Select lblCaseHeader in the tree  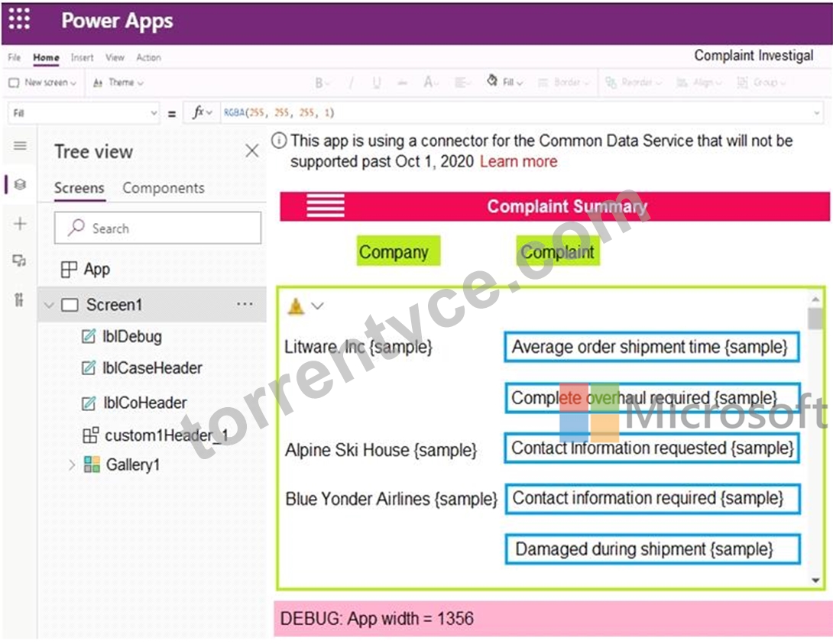point(142,368)
